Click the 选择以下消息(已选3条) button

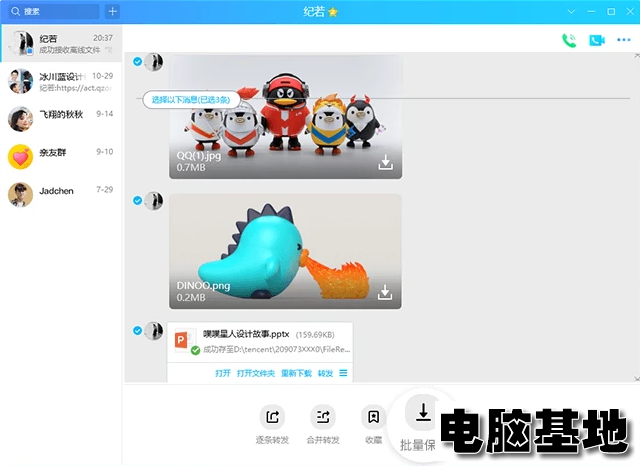click(191, 100)
